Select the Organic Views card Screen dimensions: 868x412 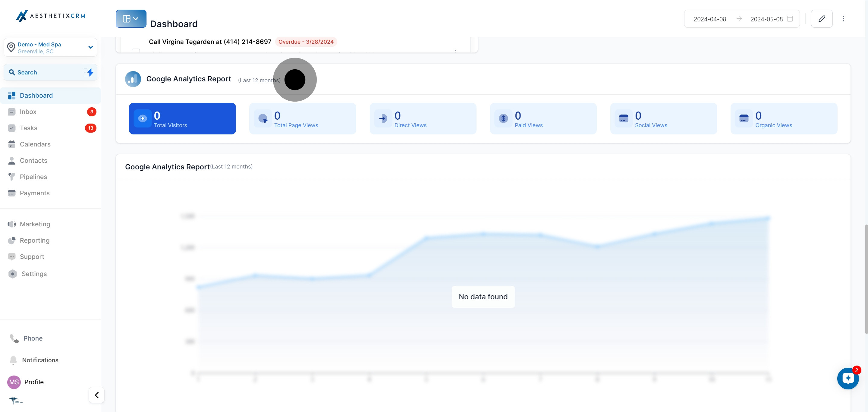tap(783, 118)
